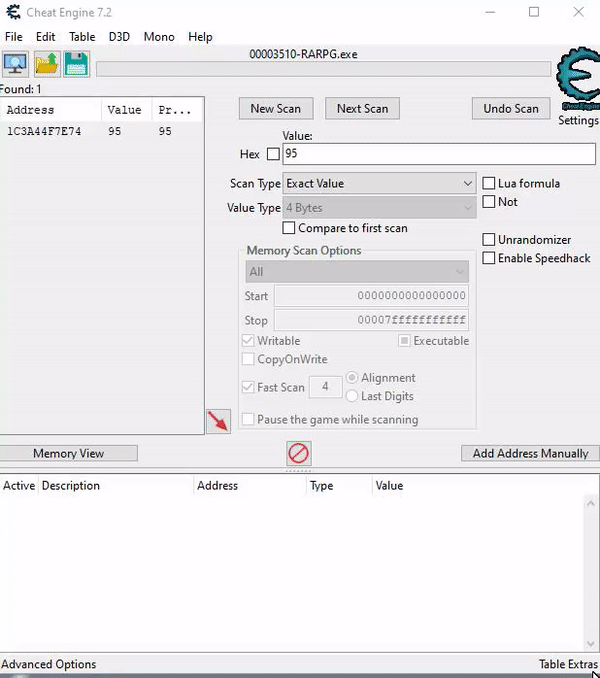
Task: Click the Found: 1 label
Action: point(21,89)
